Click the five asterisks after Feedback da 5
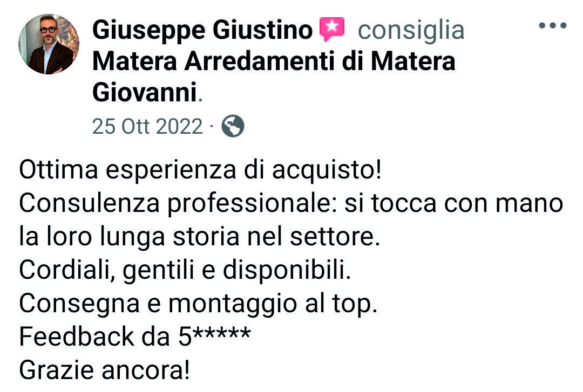The image size is (583, 392). point(222,333)
